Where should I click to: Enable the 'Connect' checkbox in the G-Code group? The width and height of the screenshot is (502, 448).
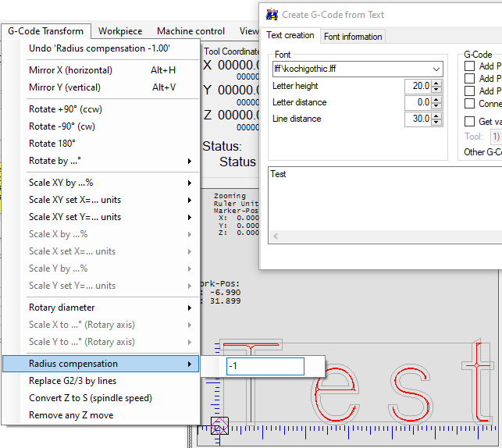tap(470, 103)
